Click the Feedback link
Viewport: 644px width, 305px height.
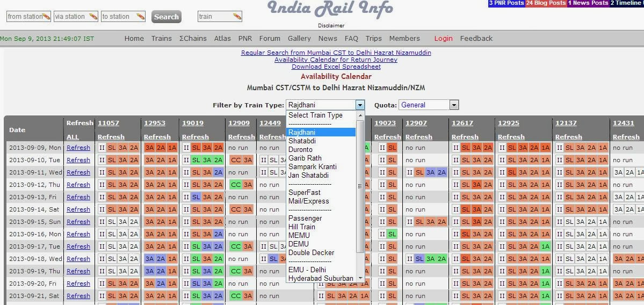[476, 38]
